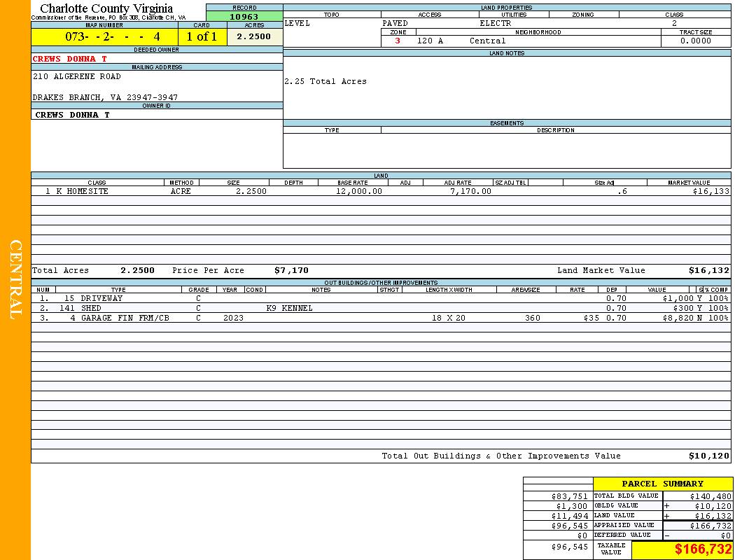The height and width of the screenshot is (560, 735).
Task: Click the yellow PARCEL SUMMARY header
Action: [662, 484]
